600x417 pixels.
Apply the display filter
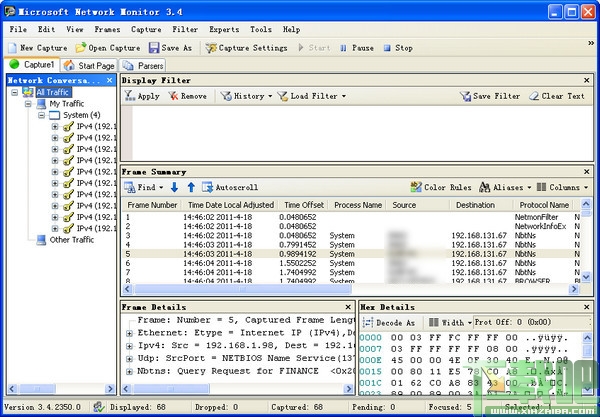(142, 96)
